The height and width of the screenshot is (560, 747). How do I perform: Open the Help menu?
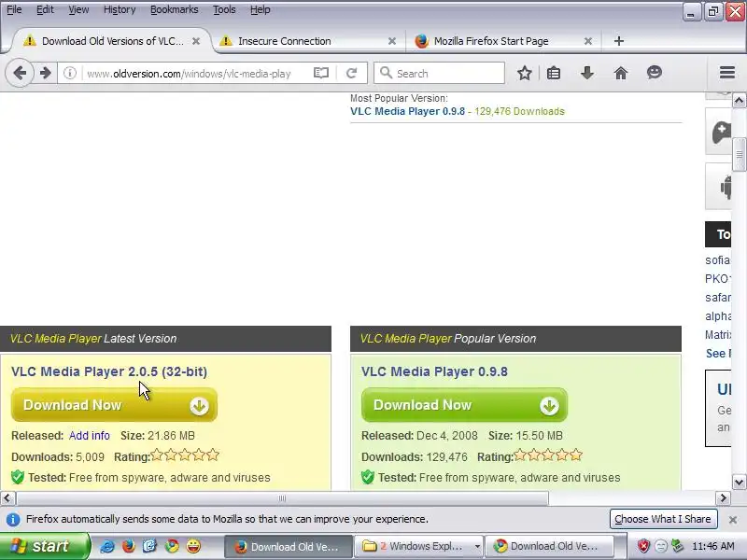point(261,9)
